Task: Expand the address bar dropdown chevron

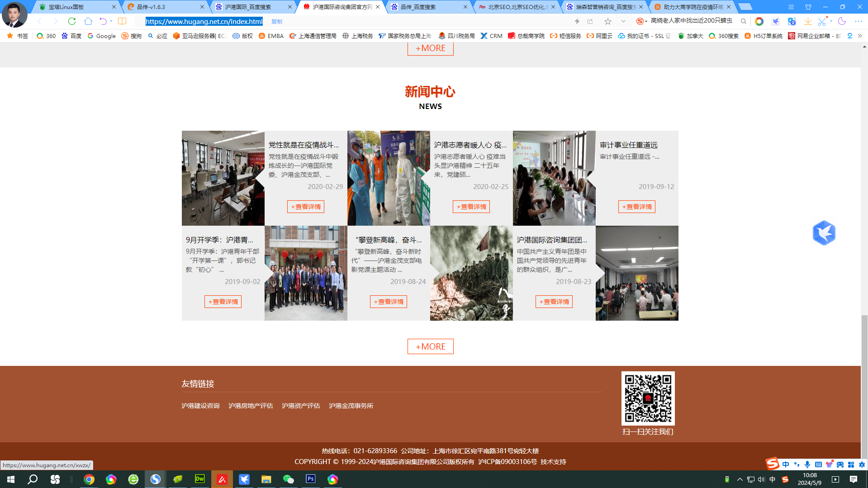Action: pos(623,21)
